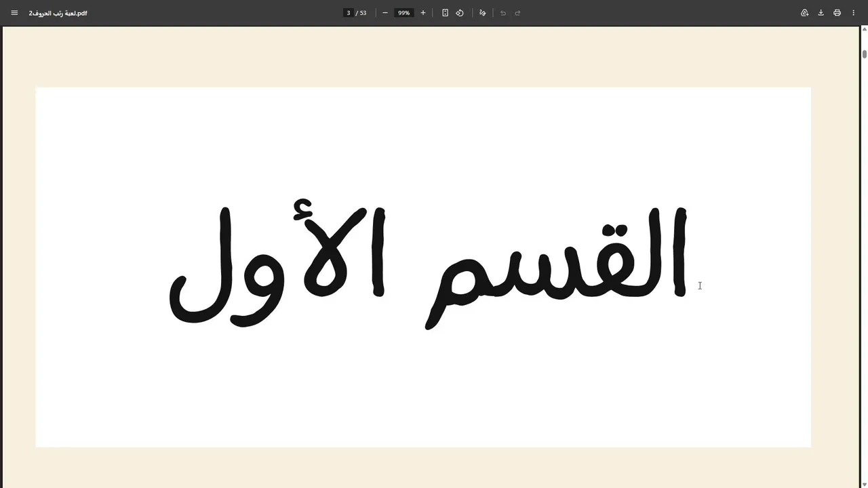Screen dimensions: 868x488
Task: Save the PDF to Google Drive
Action: tap(804, 13)
